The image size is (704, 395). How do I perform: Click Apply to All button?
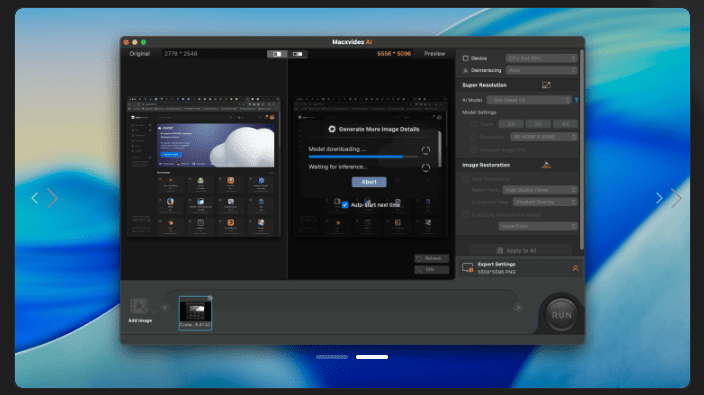click(520, 250)
